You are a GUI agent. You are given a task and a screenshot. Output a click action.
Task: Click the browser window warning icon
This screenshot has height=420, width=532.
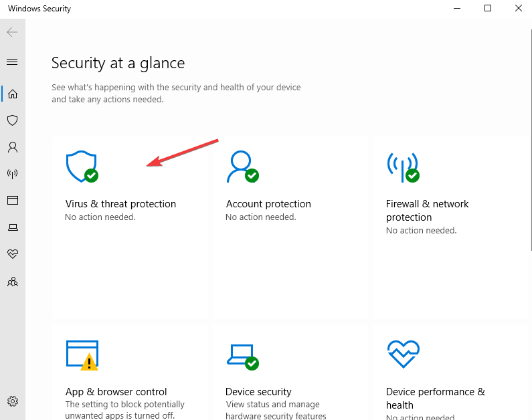point(82,355)
